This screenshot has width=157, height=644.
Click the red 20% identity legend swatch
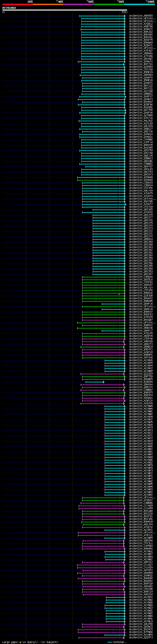coord(18,4)
